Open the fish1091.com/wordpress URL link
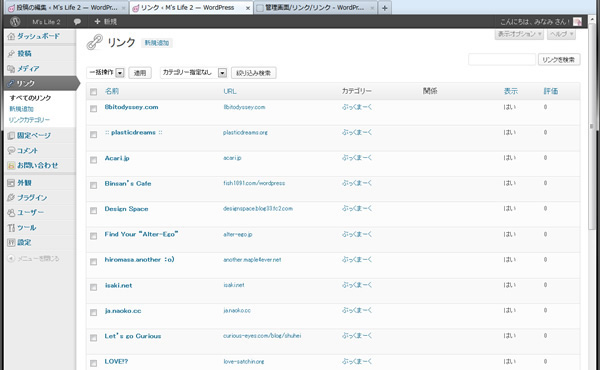 tap(254, 183)
